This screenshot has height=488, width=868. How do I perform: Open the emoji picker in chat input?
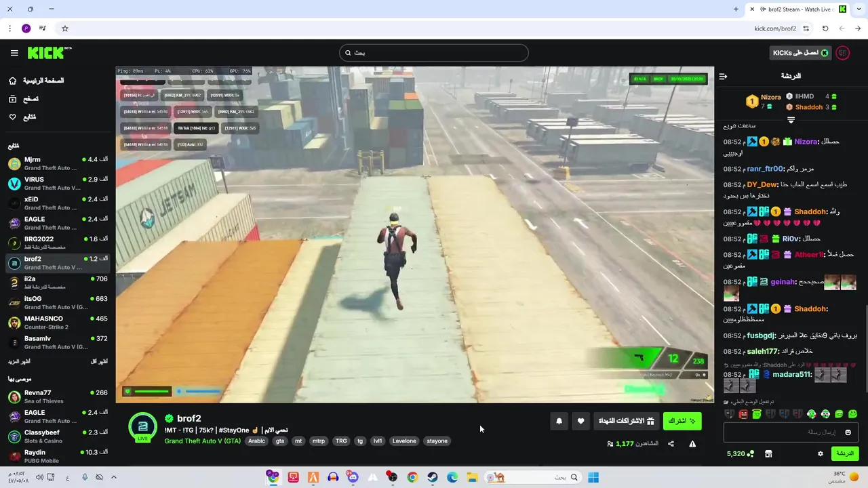tap(848, 432)
